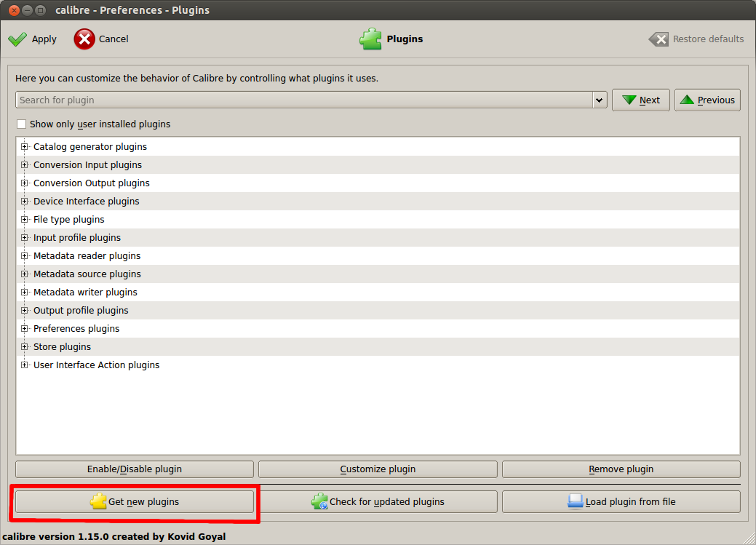Click the green checkmark Apply icon
This screenshot has width=756, height=545.
click(17, 39)
